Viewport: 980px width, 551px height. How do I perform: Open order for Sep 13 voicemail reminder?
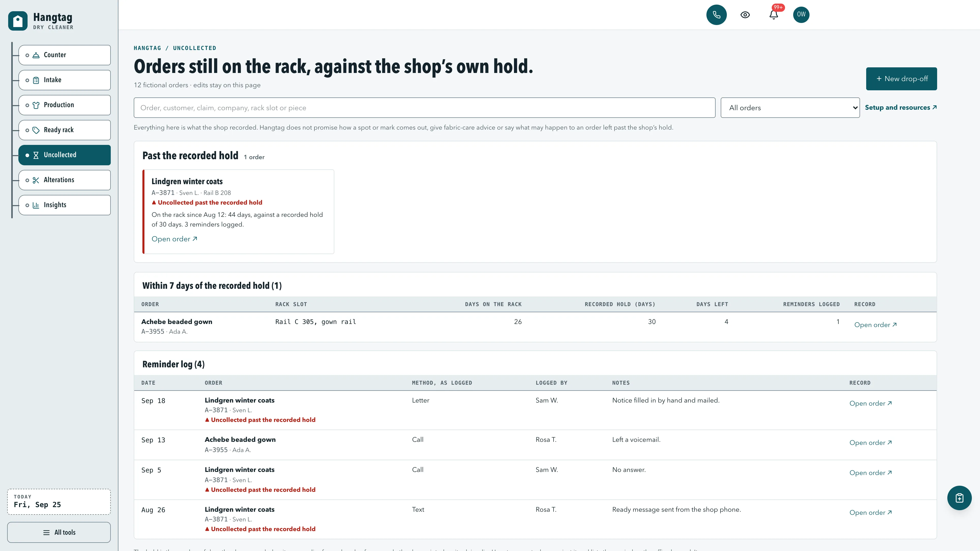(871, 443)
